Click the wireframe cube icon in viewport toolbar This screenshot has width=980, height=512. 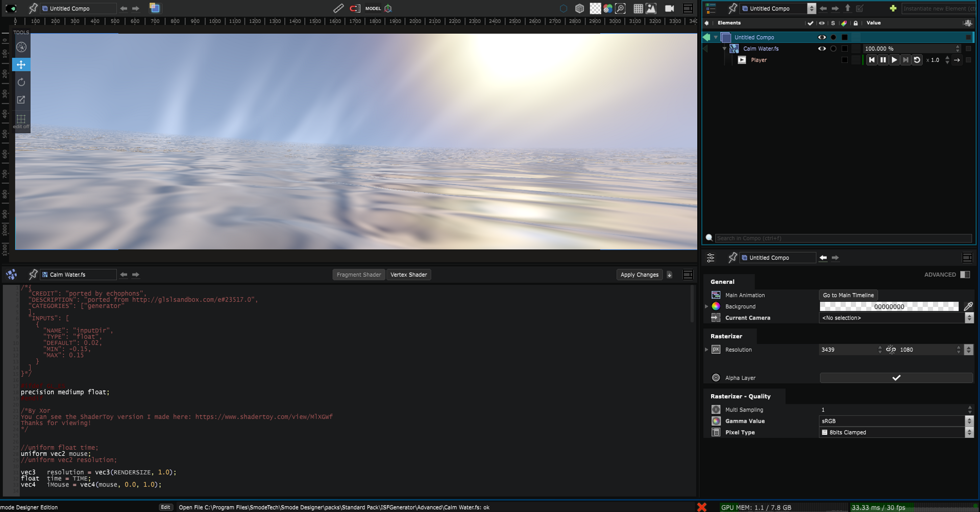tap(579, 8)
